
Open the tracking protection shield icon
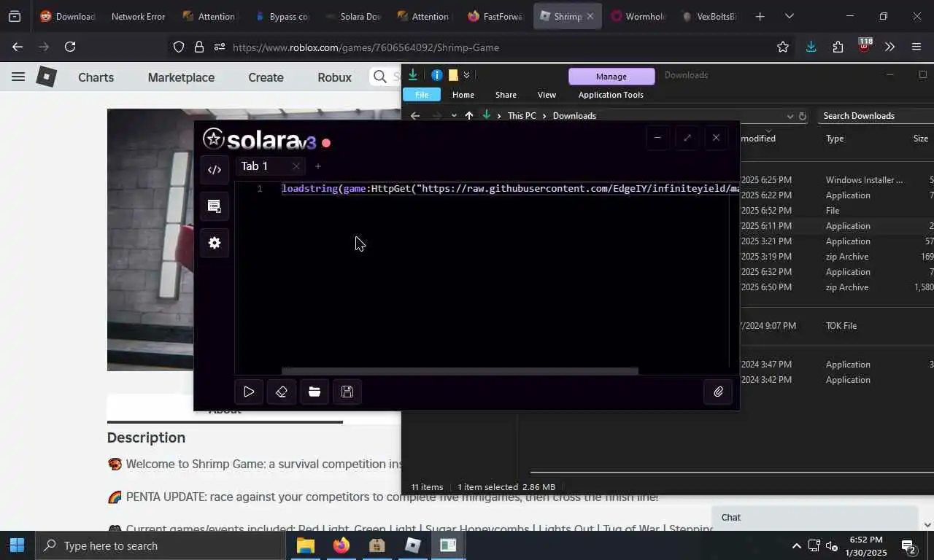pos(179,47)
